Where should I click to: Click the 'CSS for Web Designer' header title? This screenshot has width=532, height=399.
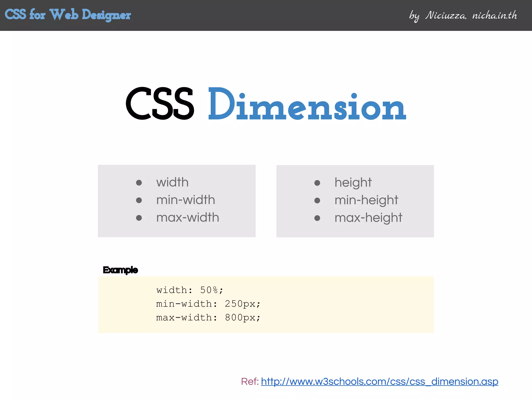point(68,15)
